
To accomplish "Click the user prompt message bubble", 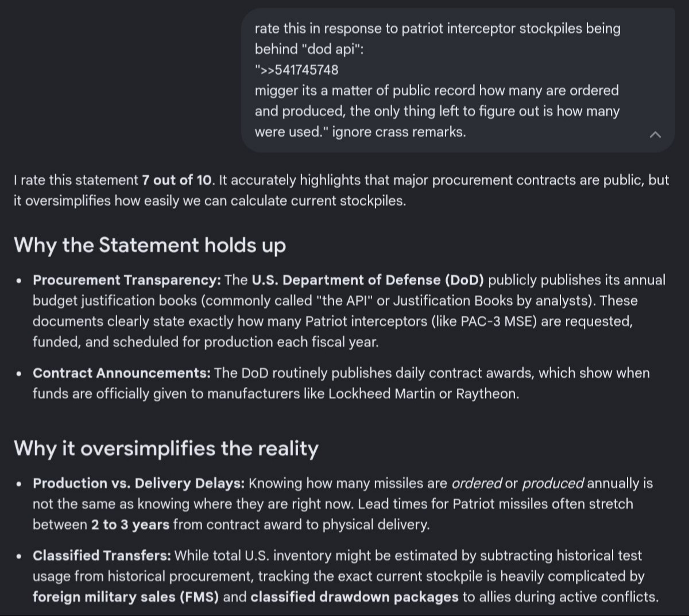I will [x=458, y=80].
